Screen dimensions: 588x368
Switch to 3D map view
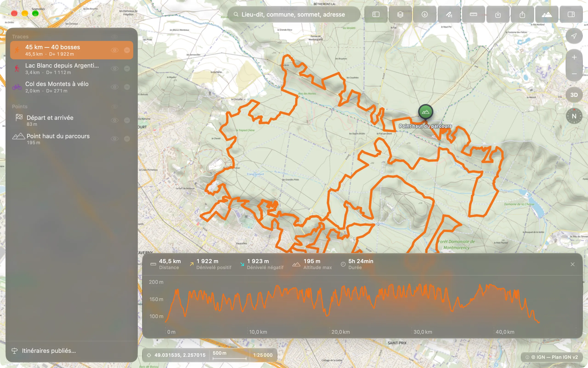pyautogui.click(x=574, y=95)
